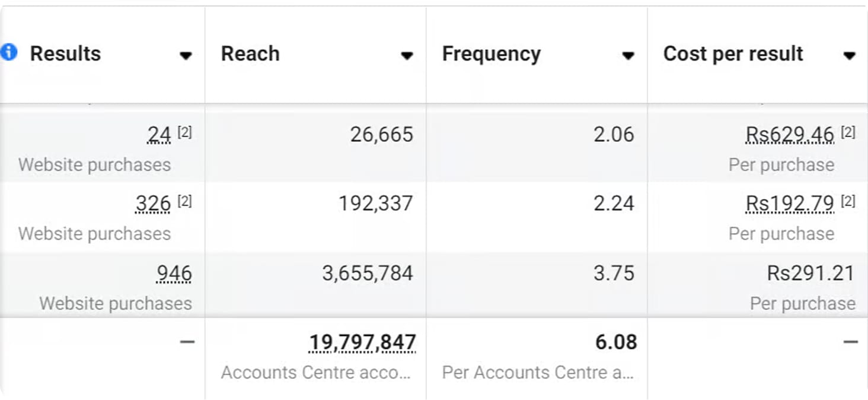Click the footnote [2] beside Rs192.79
This screenshot has width=868, height=400.
(x=848, y=201)
